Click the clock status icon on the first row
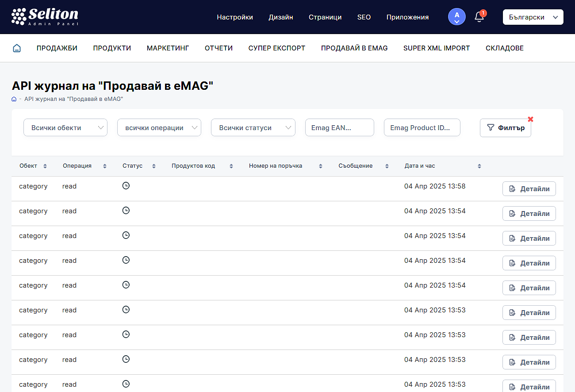 coord(126,185)
